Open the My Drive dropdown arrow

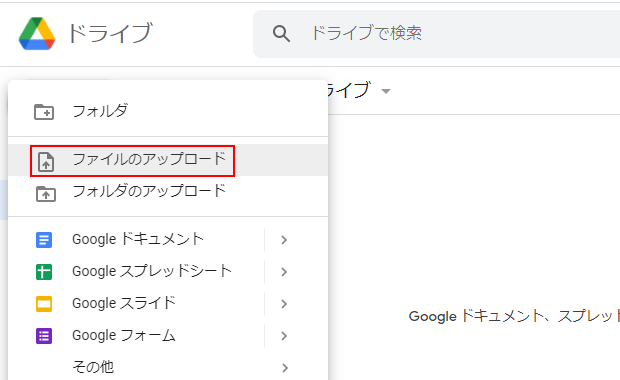[x=386, y=91]
